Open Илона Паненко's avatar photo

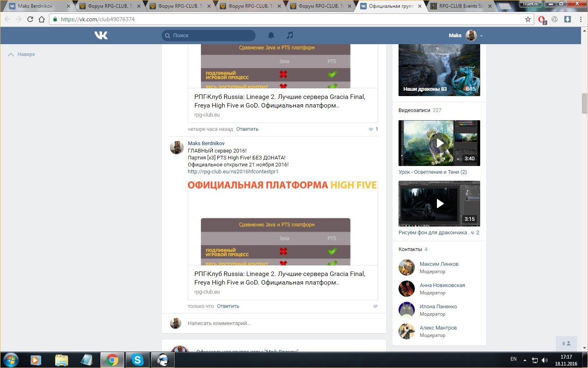tap(407, 310)
